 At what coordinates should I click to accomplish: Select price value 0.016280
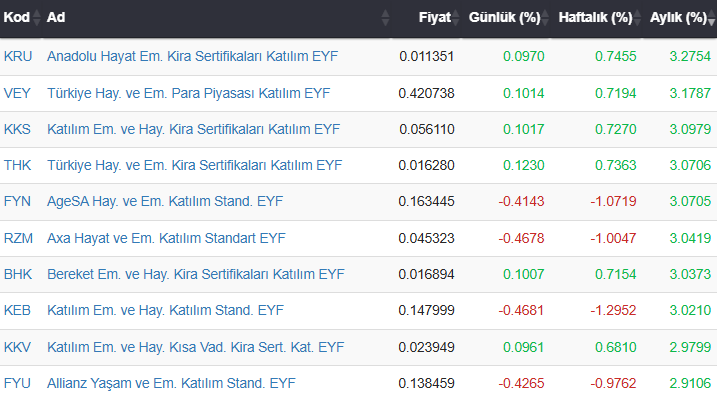coord(426,165)
